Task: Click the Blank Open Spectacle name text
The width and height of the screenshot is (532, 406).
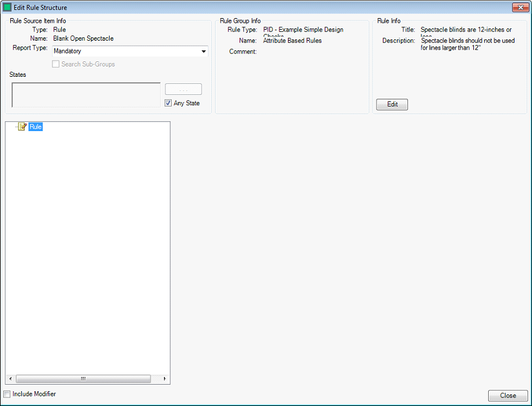Action: click(83, 39)
